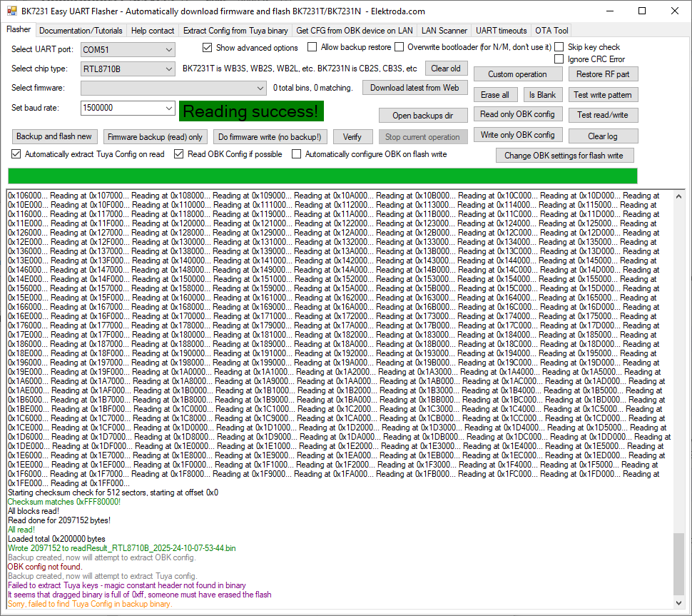Click 'Starting checksum check for 512 sectors' line
The width and height of the screenshot is (692, 616).
[x=113, y=493]
